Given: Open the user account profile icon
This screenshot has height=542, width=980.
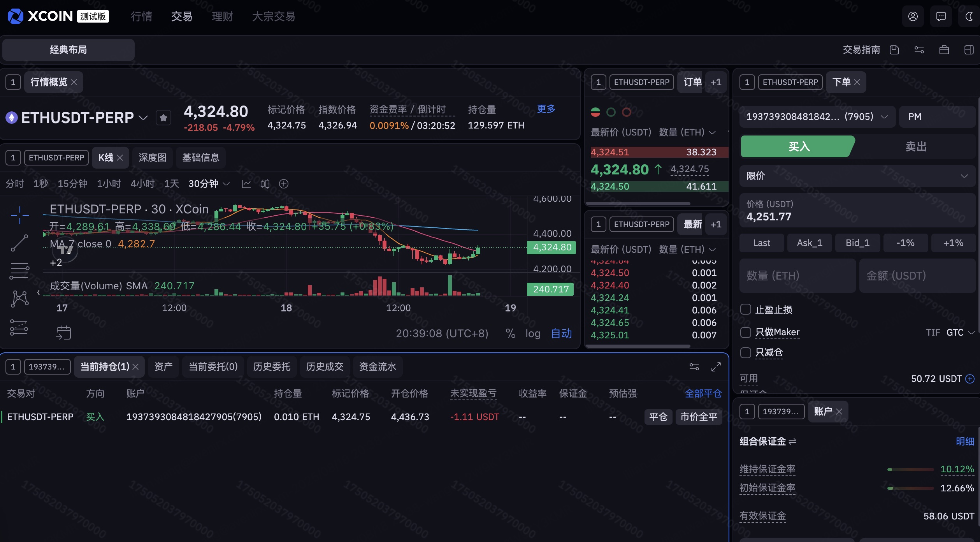Looking at the screenshot, I should [913, 16].
